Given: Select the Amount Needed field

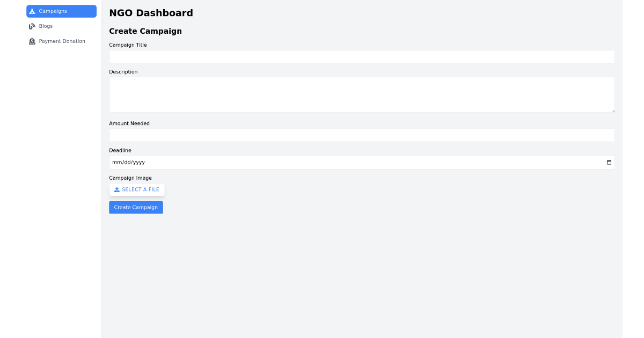Looking at the screenshot, I should (x=362, y=135).
